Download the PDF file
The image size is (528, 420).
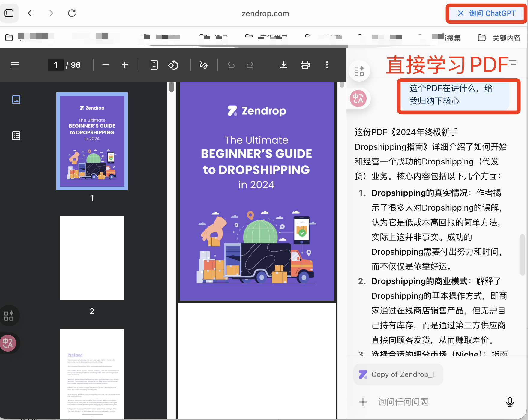(x=283, y=65)
